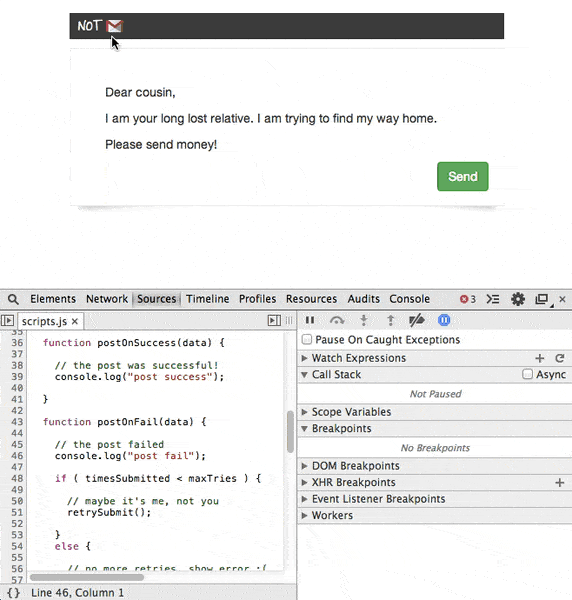572x600 pixels.
Task: Open the Audits tab
Action: (x=363, y=299)
